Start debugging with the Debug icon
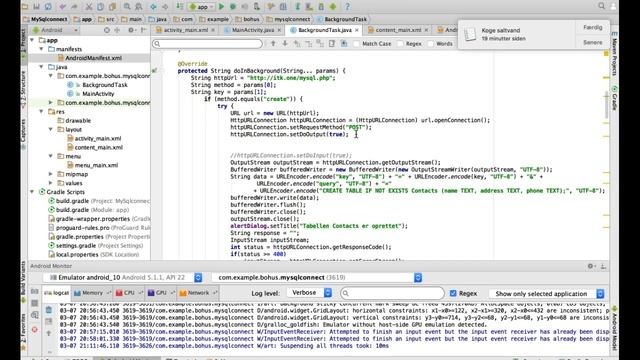This screenshot has width=640, height=360. 233,7
